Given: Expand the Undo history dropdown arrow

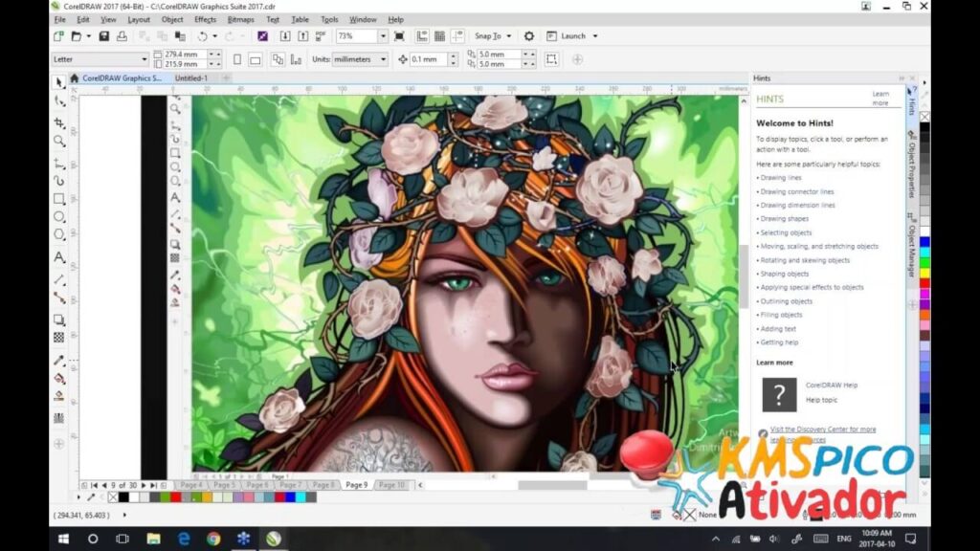Looking at the screenshot, I should tap(214, 36).
